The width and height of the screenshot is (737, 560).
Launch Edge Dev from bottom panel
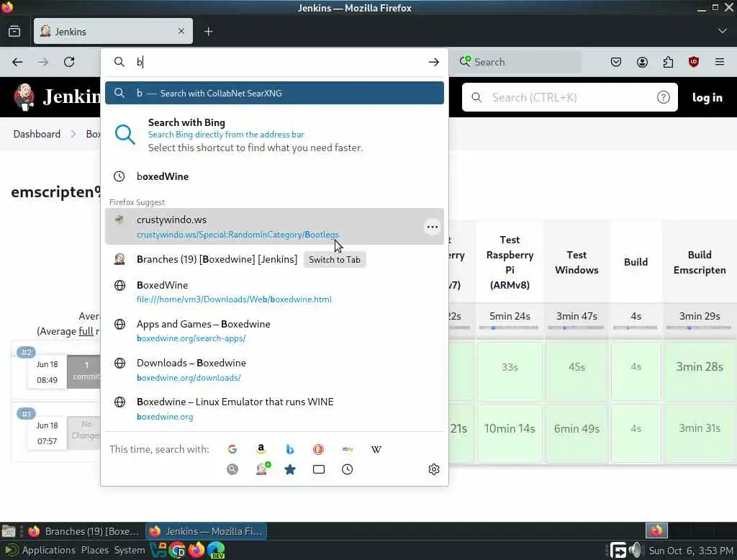pyautogui.click(x=216, y=550)
